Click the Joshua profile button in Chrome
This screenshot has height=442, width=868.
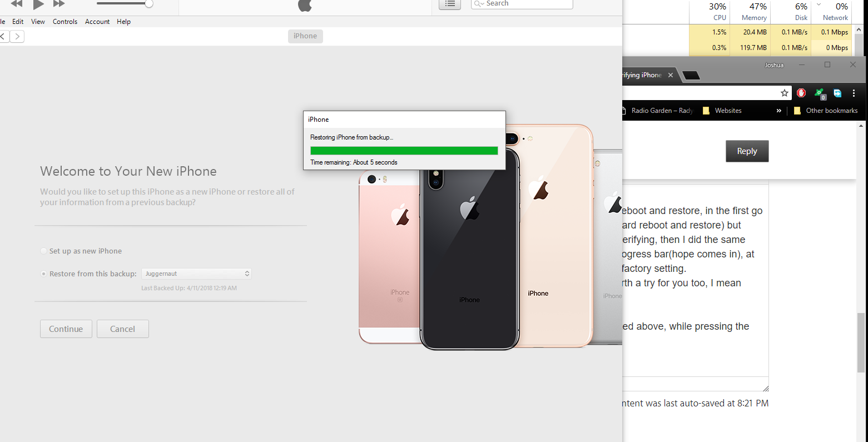click(x=773, y=65)
